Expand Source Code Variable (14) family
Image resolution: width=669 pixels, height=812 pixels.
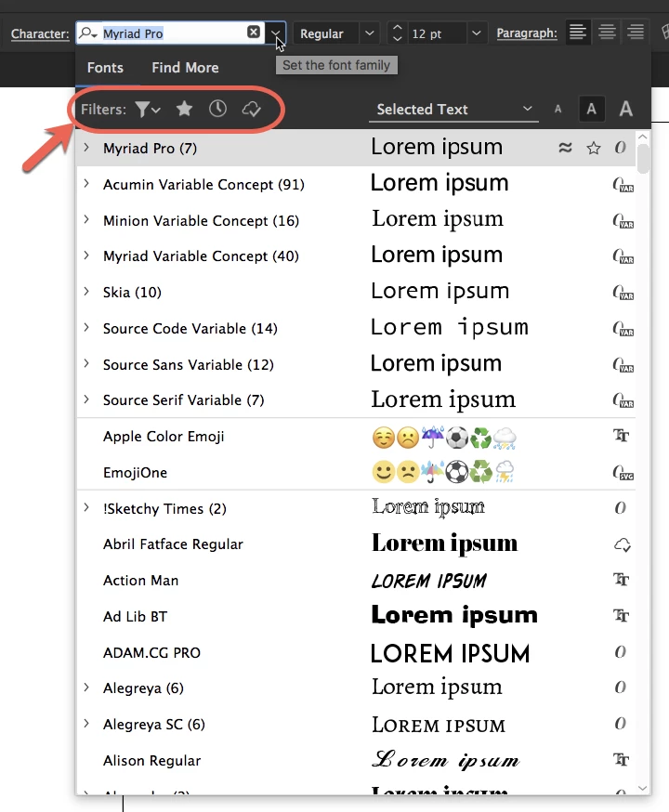(x=86, y=328)
